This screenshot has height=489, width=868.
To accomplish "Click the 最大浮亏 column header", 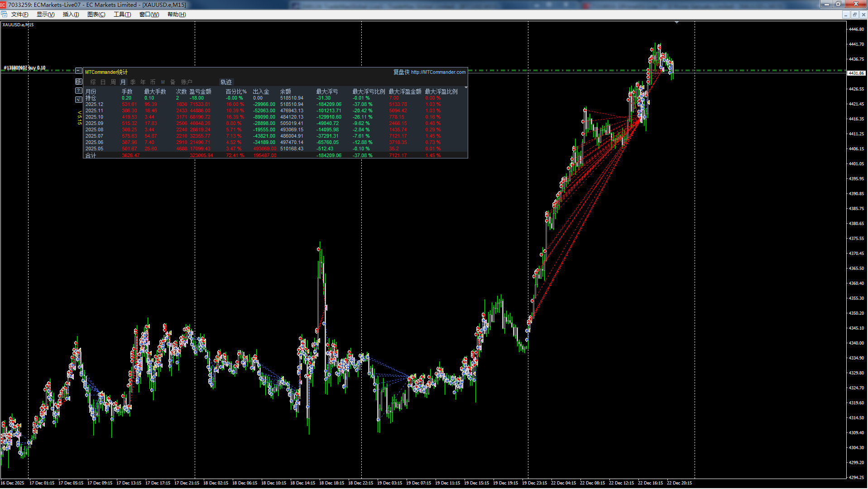I will coord(327,91).
